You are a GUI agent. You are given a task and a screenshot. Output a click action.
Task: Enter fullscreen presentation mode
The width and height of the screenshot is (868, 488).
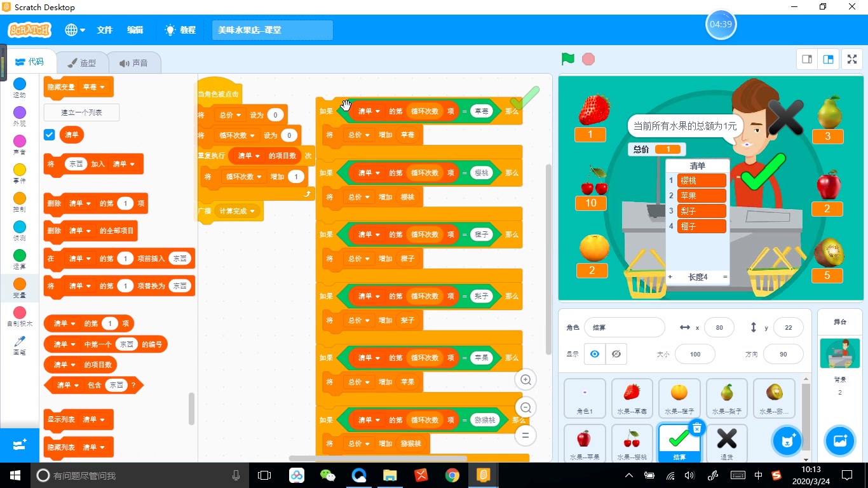(x=851, y=58)
